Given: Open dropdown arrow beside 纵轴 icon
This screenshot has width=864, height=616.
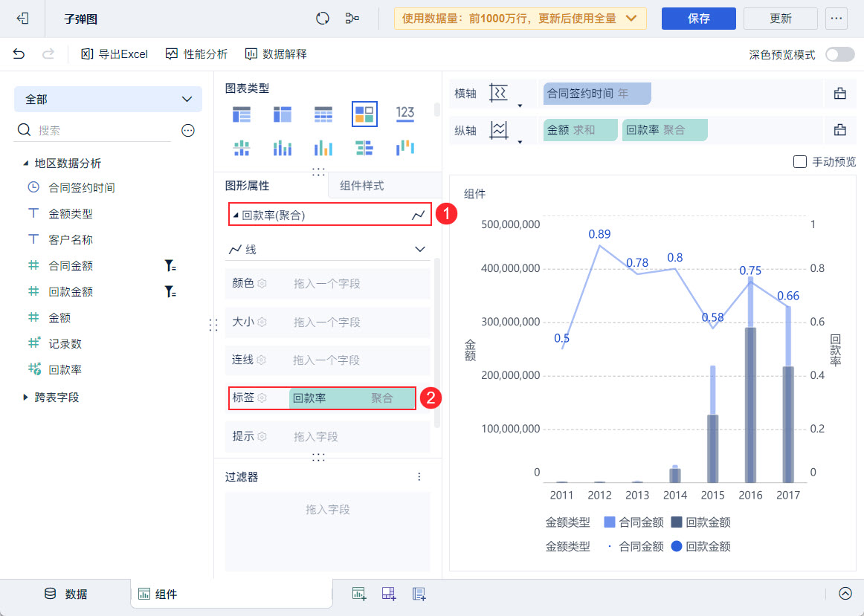Looking at the screenshot, I should (520, 143).
